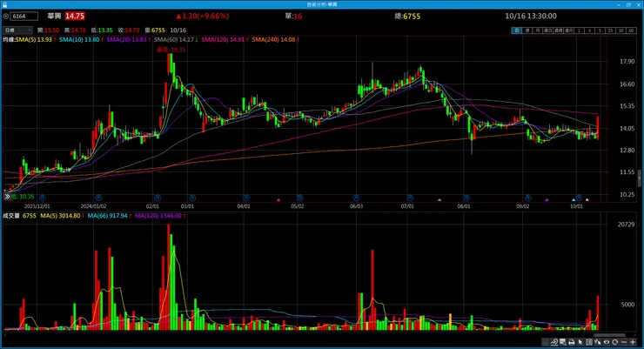Click the magenta triangle marker near 05/02
This screenshot has height=349, width=644.
pos(278,200)
